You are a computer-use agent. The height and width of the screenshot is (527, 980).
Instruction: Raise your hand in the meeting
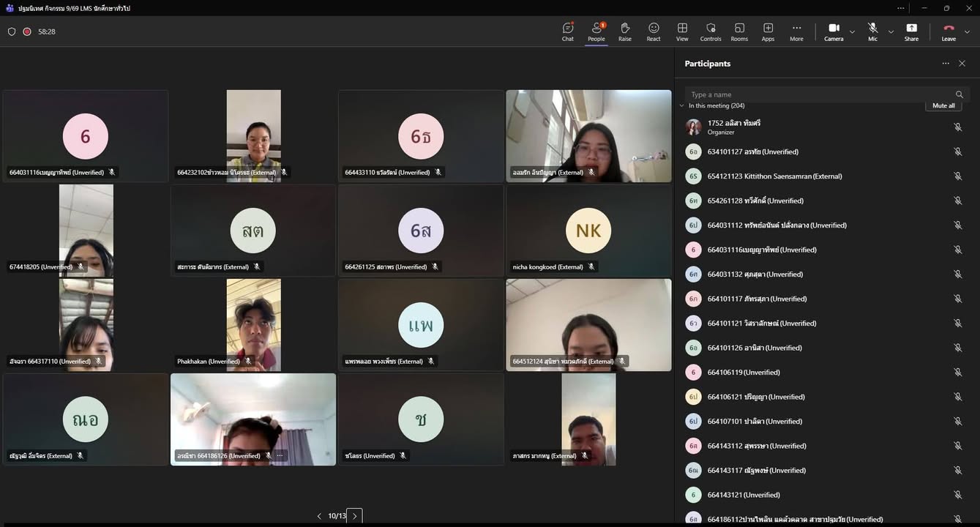tap(624, 31)
